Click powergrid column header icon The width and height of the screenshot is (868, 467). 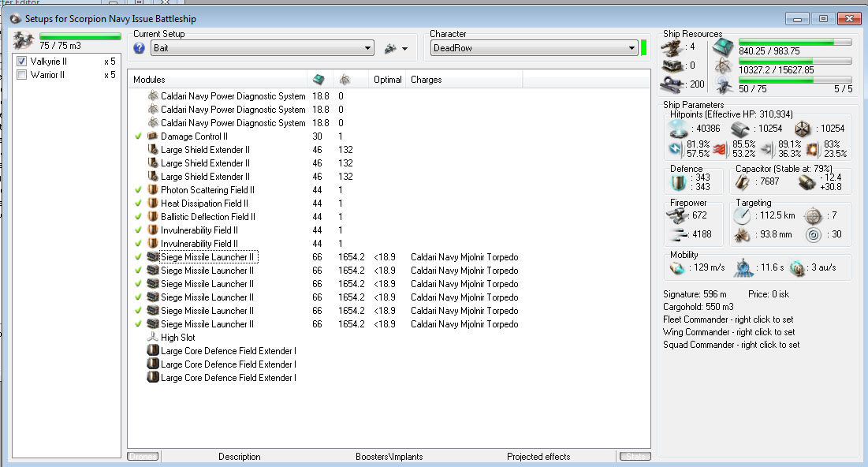(345, 80)
